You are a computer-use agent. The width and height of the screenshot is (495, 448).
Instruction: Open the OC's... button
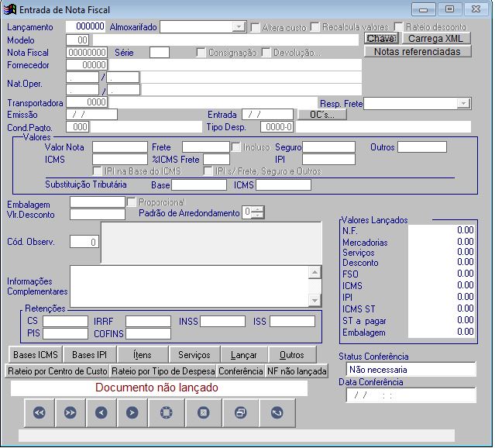pos(322,115)
